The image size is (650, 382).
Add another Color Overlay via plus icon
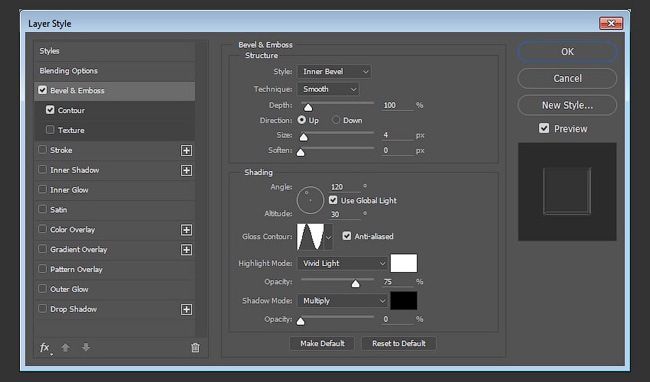(x=187, y=230)
